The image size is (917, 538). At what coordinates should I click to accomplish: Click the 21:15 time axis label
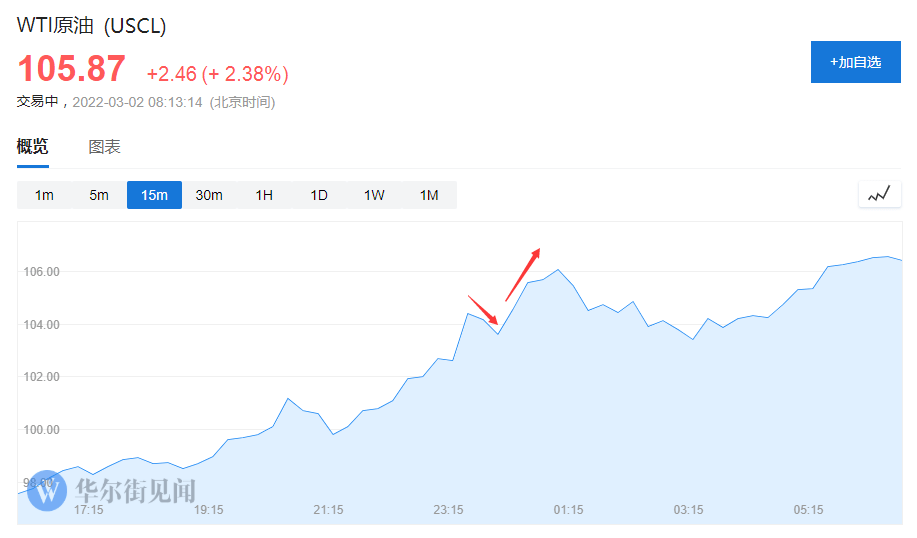point(329,510)
